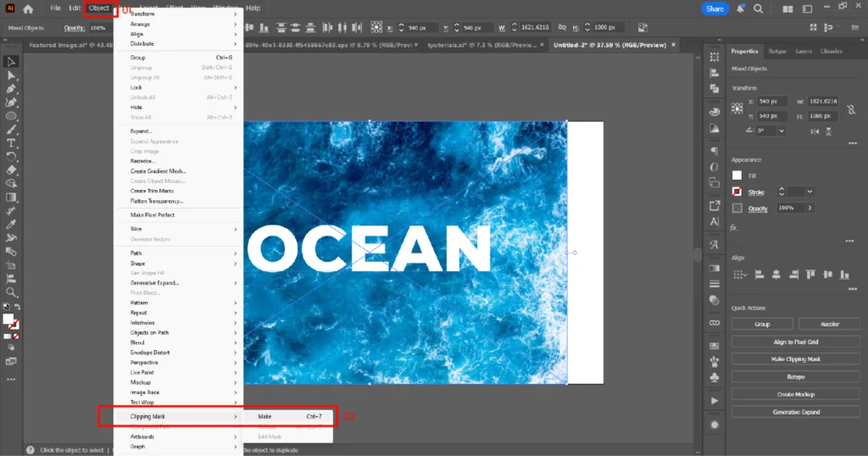Select the Selection tool in the toolbar
The height and width of the screenshot is (456, 868).
(11, 62)
